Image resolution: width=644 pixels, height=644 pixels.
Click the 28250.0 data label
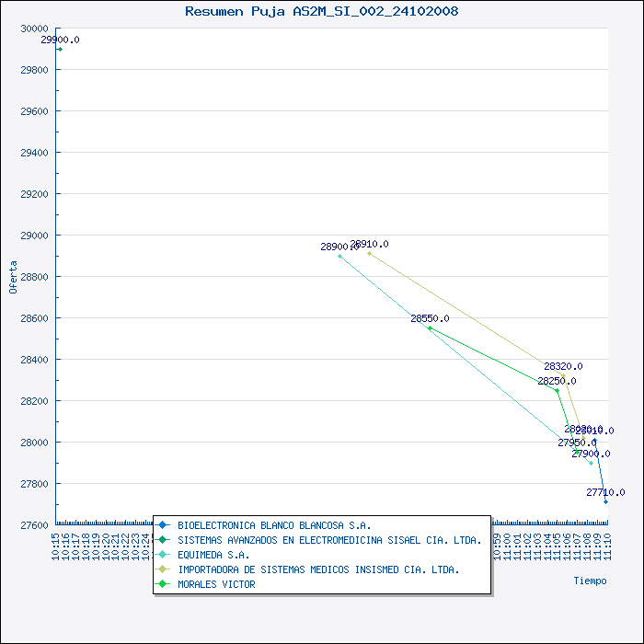pos(557,381)
